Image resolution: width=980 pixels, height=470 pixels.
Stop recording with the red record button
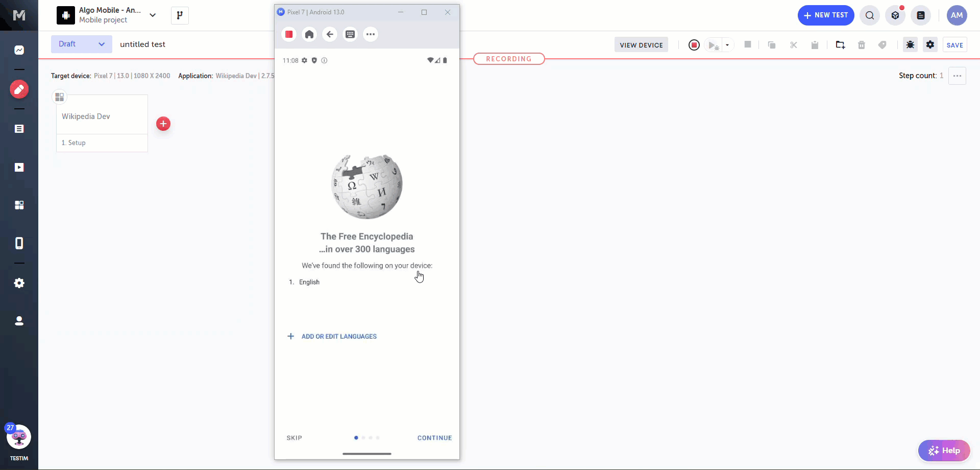pos(694,45)
